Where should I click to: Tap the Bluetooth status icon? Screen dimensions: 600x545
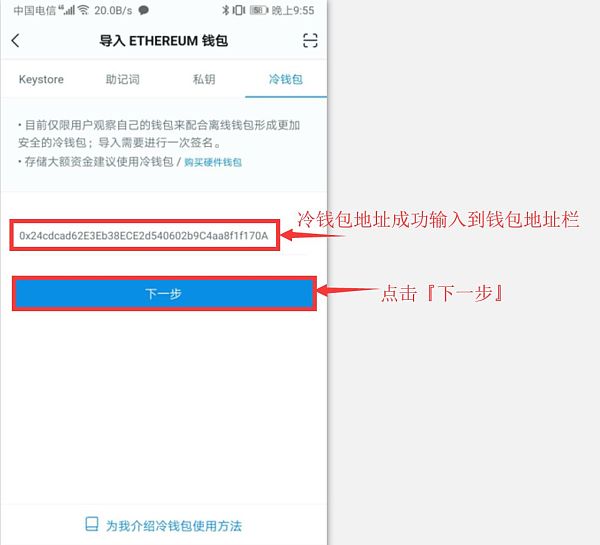pos(225,10)
